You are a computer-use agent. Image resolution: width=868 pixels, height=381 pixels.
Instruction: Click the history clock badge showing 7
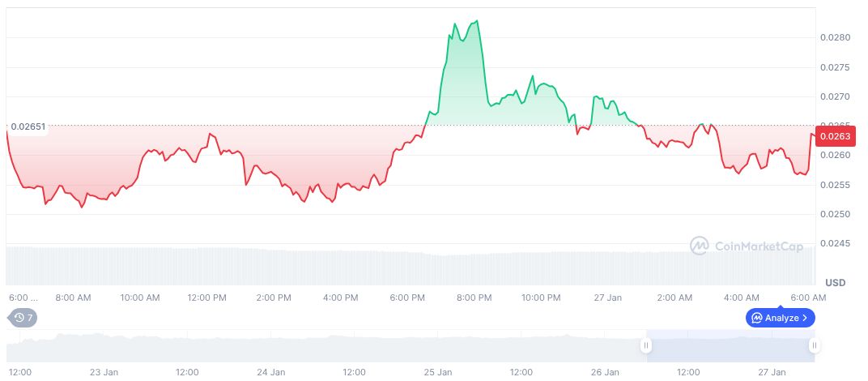click(23, 318)
